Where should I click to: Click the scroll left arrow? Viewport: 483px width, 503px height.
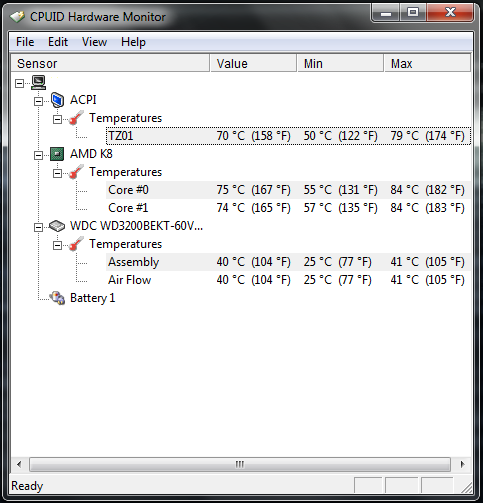coord(19,464)
